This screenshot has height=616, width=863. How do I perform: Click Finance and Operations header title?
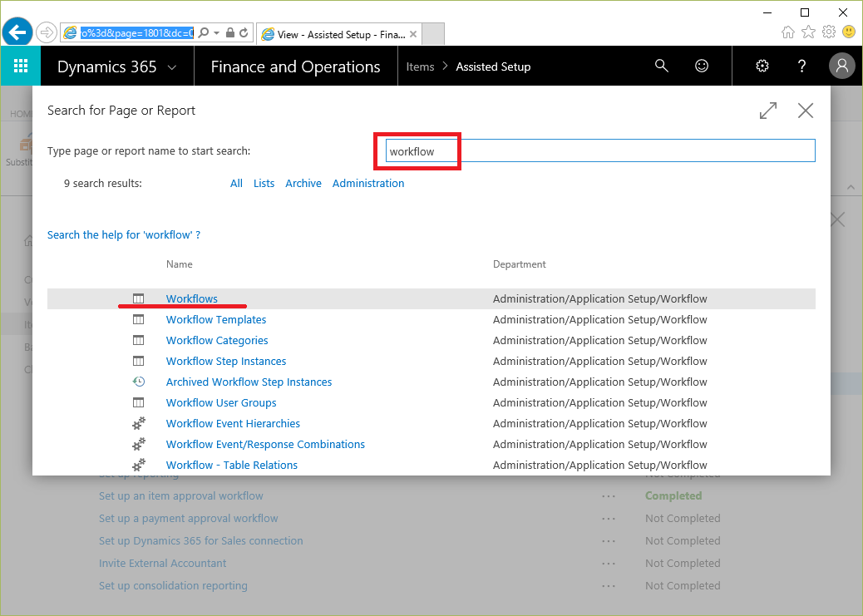coord(295,67)
